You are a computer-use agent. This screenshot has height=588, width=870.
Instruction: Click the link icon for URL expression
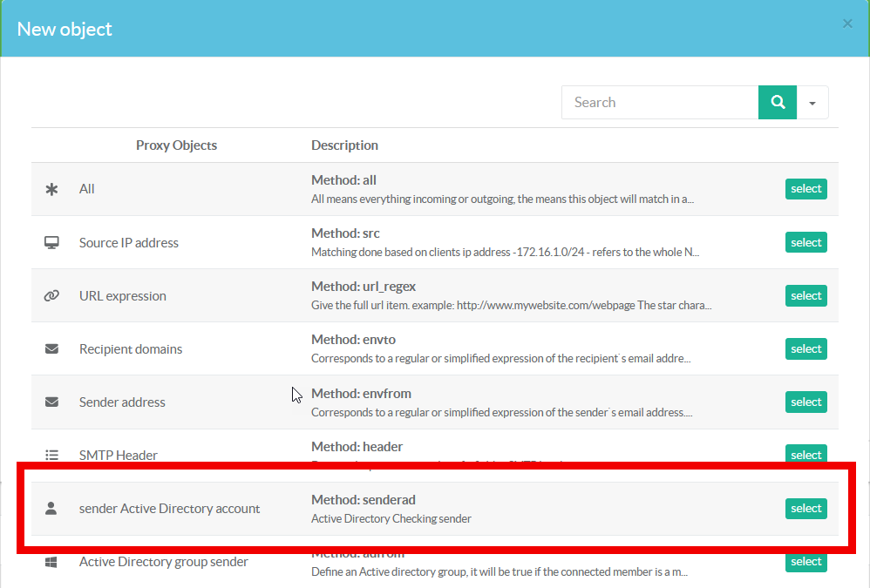coord(51,295)
